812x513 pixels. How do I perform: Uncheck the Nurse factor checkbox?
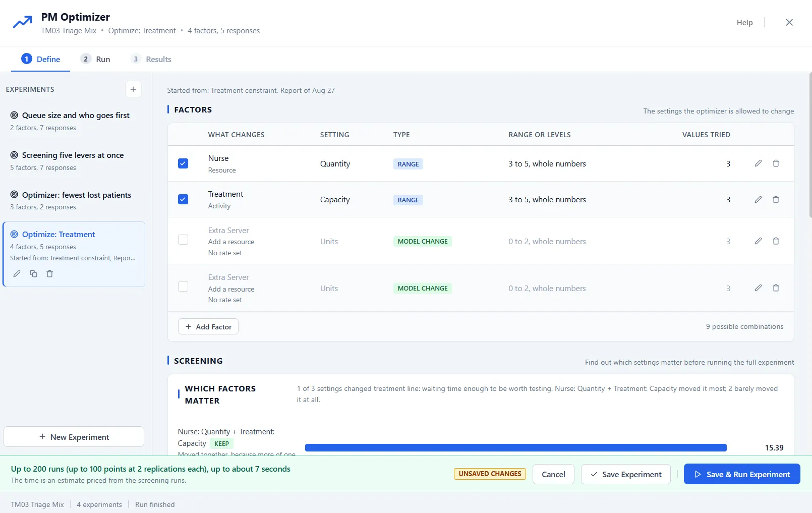tap(183, 163)
